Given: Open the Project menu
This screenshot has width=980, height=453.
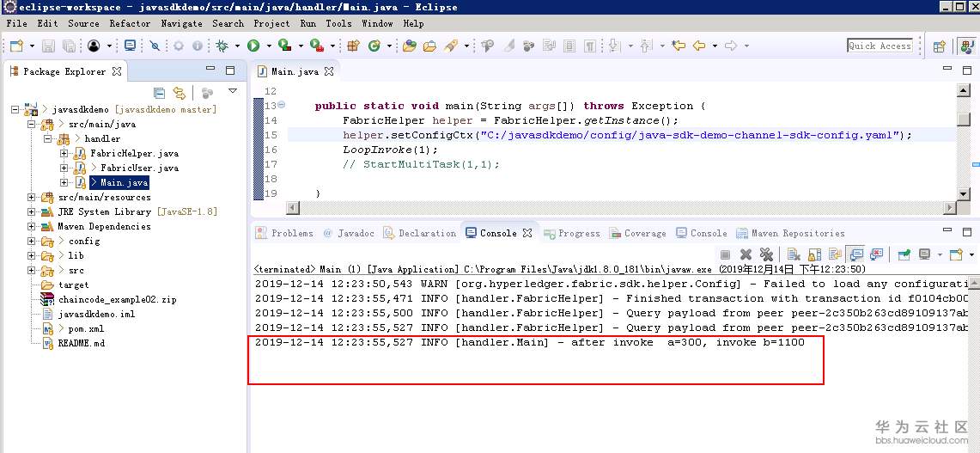Looking at the screenshot, I should pos(271,24).
